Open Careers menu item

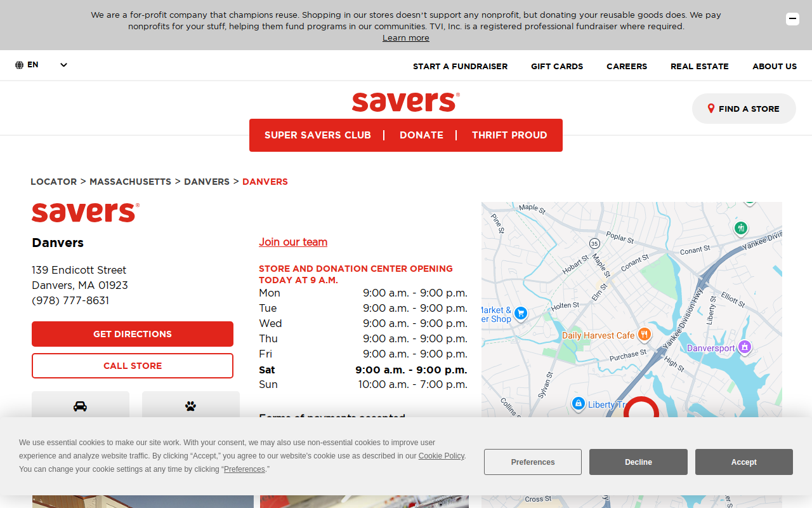[627, 66]
